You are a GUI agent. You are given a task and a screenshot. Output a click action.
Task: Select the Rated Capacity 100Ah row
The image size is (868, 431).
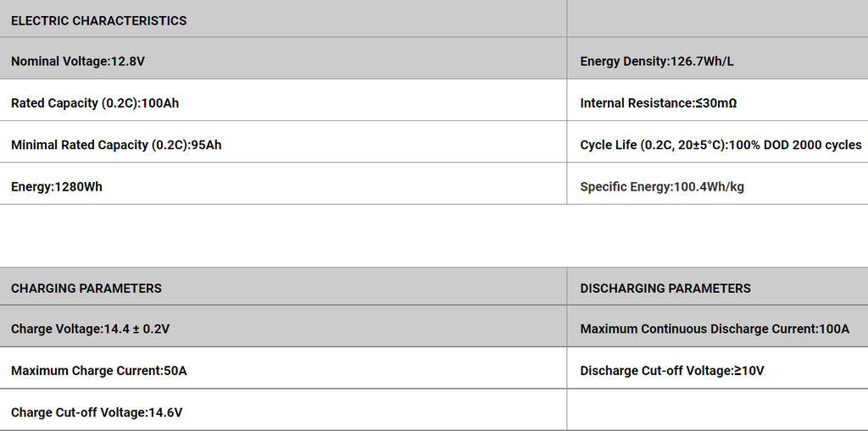95,103
